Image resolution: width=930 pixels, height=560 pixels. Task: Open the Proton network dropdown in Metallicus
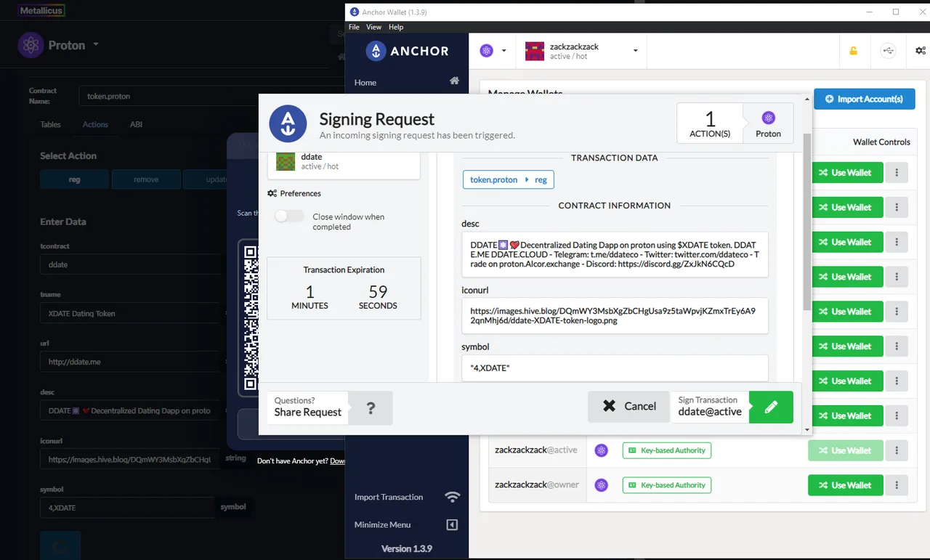95,44
